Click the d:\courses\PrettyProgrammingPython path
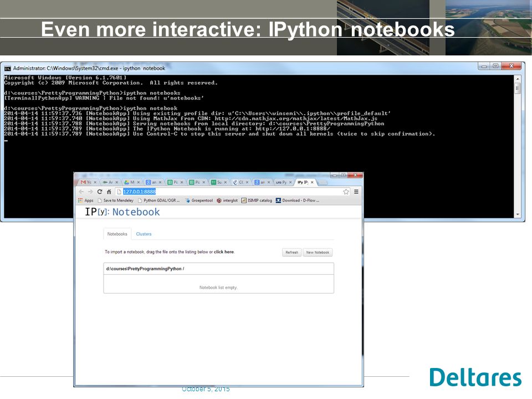The image size is (532, 399). click(144, 269)
